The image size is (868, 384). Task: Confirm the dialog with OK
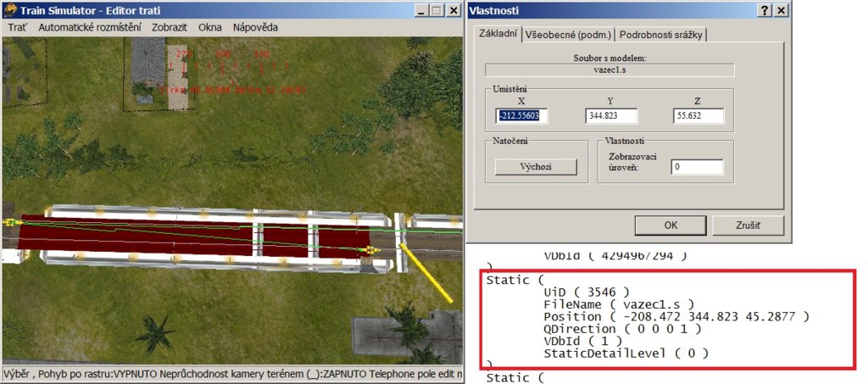670,225
